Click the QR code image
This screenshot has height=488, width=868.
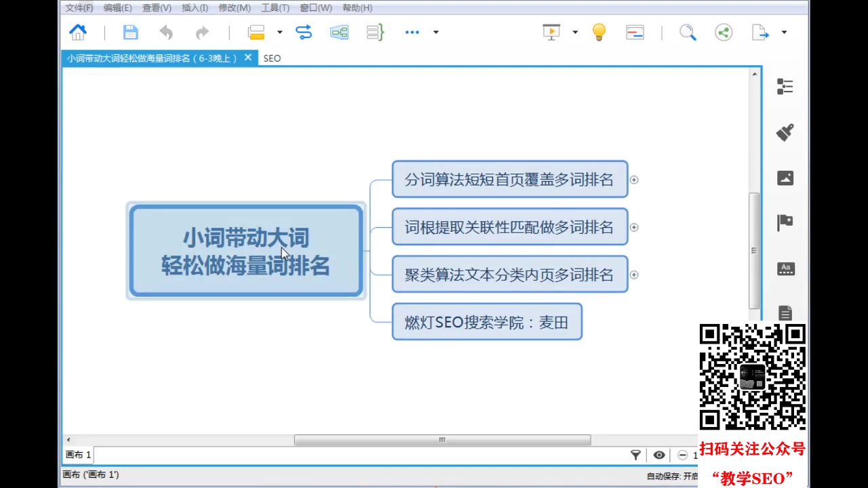(x=753, y=378)
